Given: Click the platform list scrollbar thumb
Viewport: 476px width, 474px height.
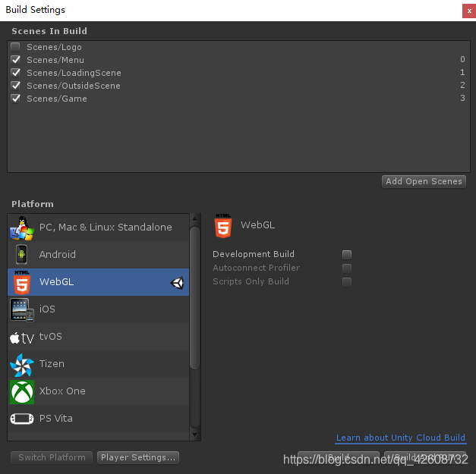Looking at the screenshot, I should pyautogui.click(x=195, y=298).
